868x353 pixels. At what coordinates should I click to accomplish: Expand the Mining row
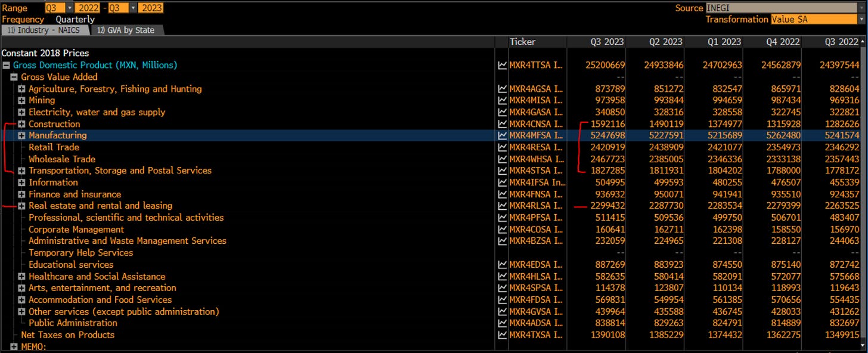(21, 100)
